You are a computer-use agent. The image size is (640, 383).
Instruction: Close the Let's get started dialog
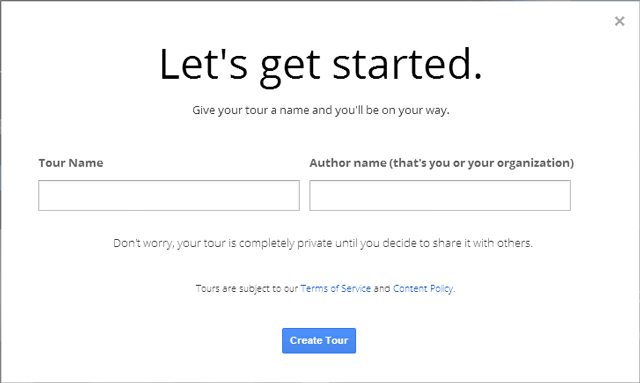619,21
